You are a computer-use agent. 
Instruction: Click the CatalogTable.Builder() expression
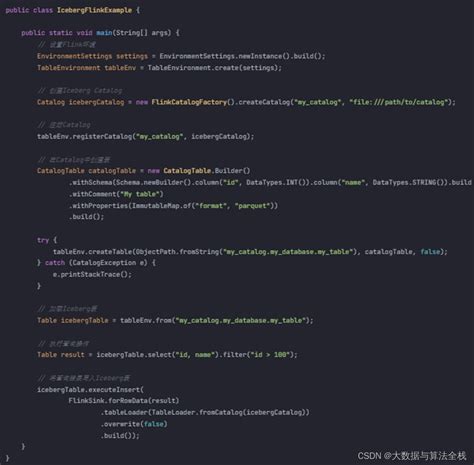(207, 171)
